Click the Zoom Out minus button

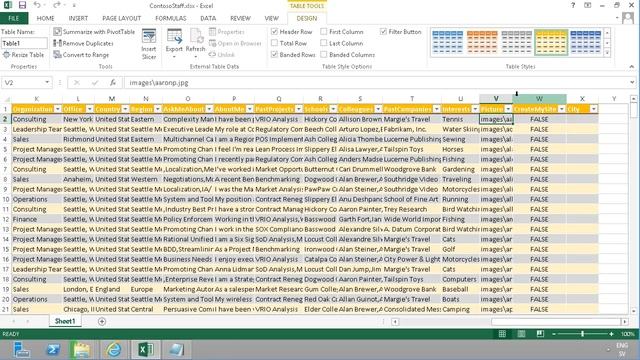click(x=554, y=334)
